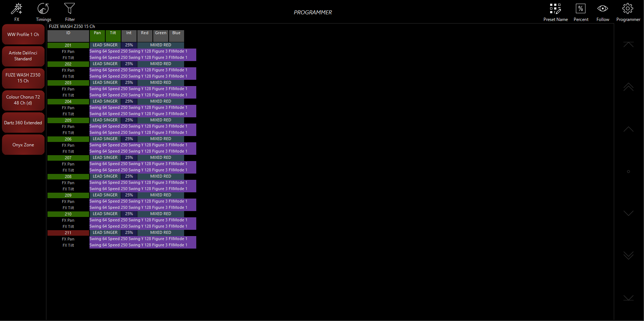
Task: Open the FX wand tool
Action: [x=17, y=12]
